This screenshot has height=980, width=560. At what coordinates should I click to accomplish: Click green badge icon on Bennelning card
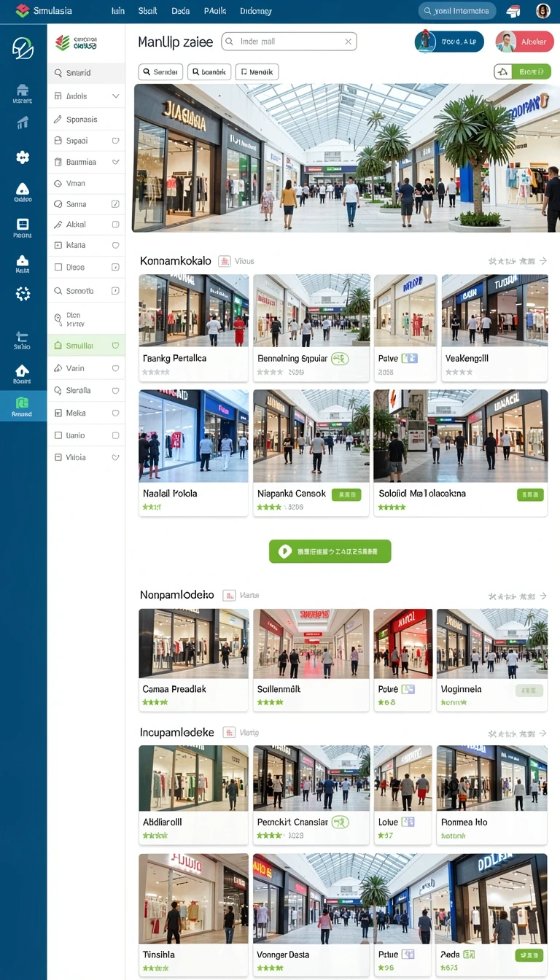340,359
